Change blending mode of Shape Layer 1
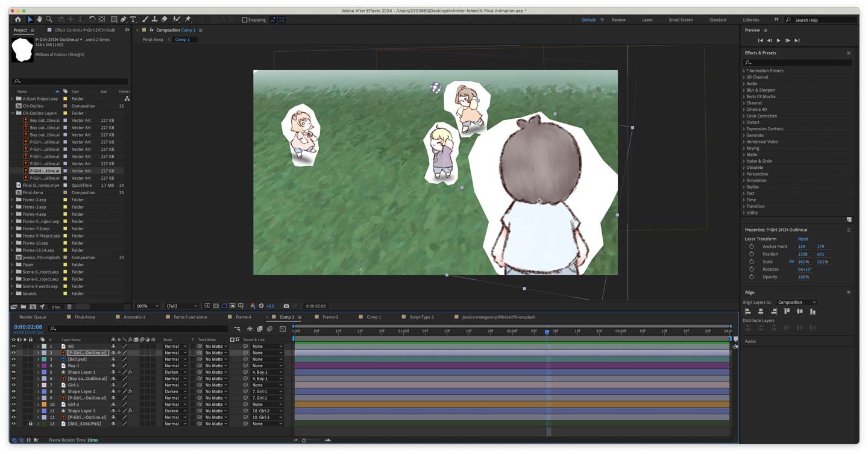The image size is (868, 454). click(x=175, y=372)
